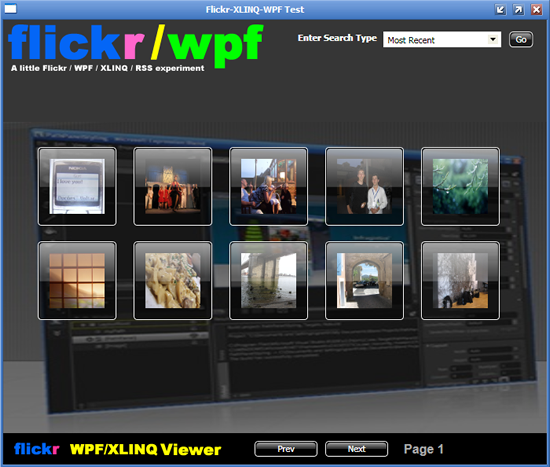Open the stage performers in red thumbnail
Image resolution: width=550 pixels, height=467 pixels.
coord(173,186)
